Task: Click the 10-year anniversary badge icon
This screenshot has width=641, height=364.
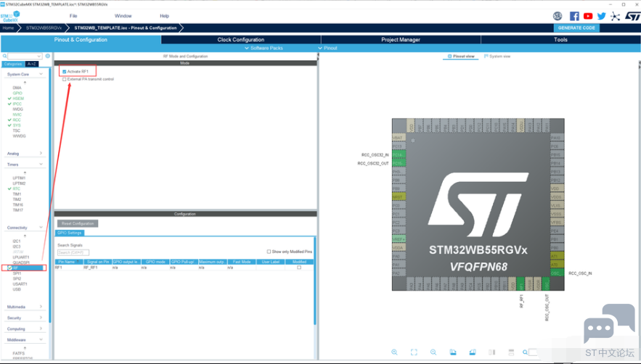Action: 558,16
